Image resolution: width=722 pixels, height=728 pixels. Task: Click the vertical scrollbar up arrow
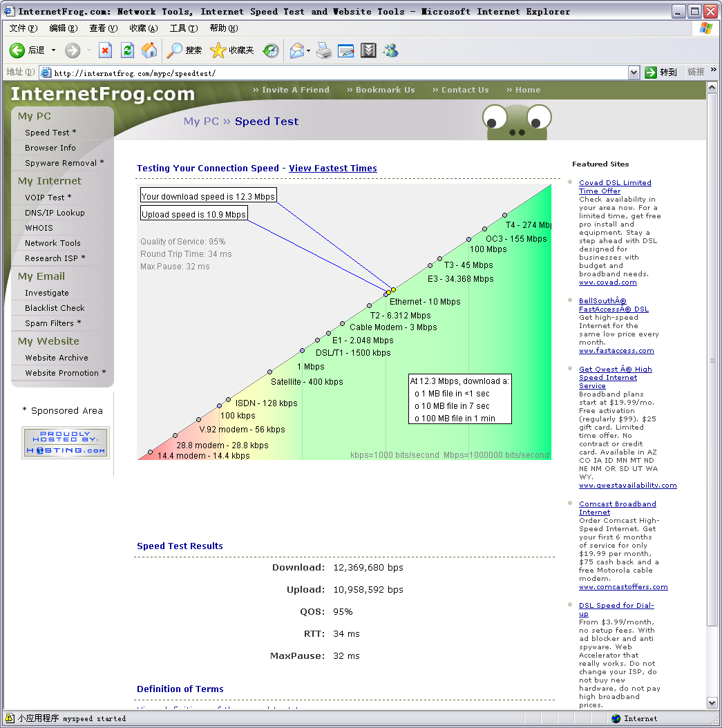pyautogui.click(x=712, y=87)
